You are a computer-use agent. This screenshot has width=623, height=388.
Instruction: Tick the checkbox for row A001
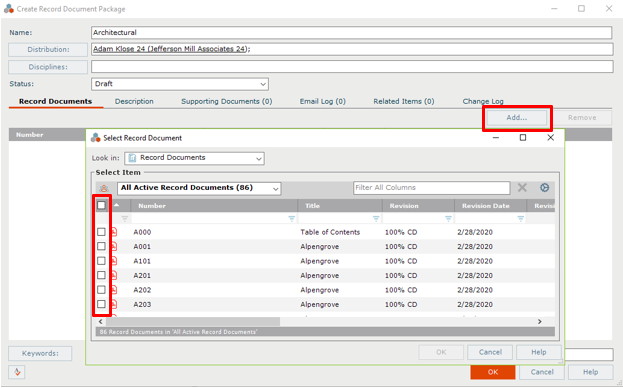101,247
